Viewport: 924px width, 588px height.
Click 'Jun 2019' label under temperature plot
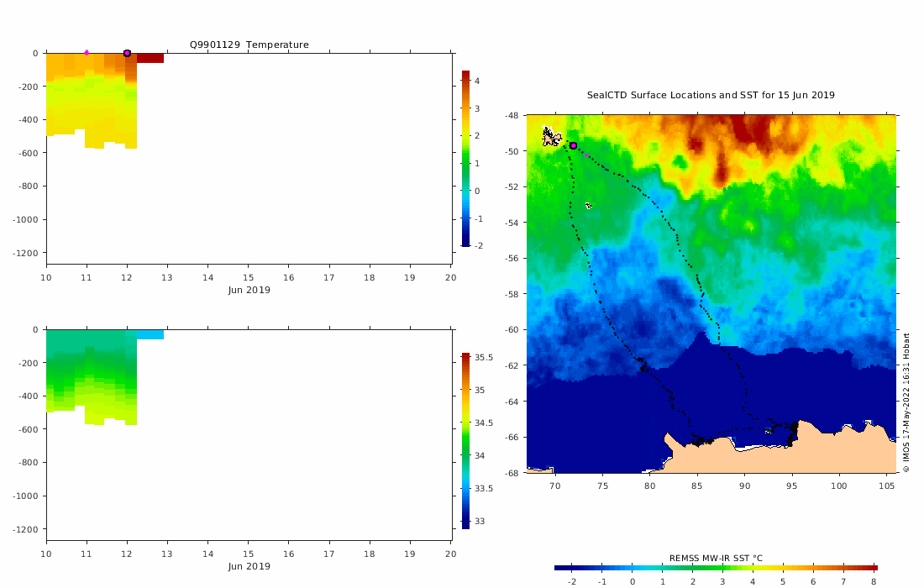[249, 290]
